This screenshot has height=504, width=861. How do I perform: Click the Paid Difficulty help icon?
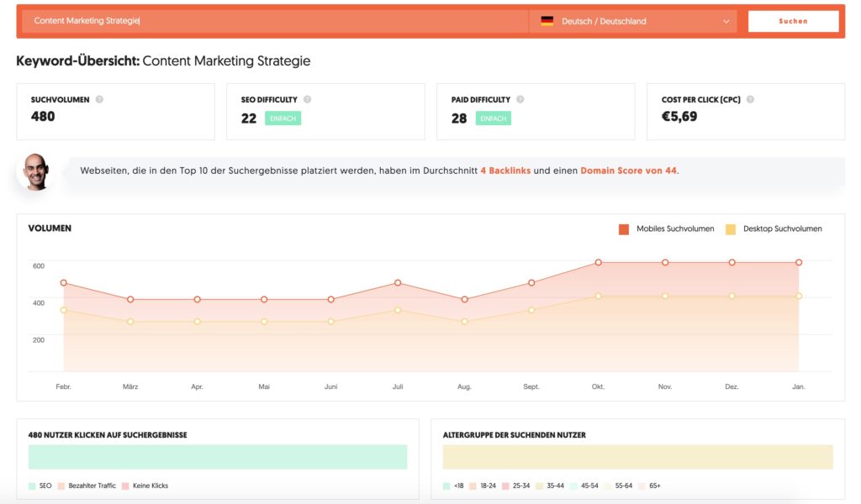[520, 100]
